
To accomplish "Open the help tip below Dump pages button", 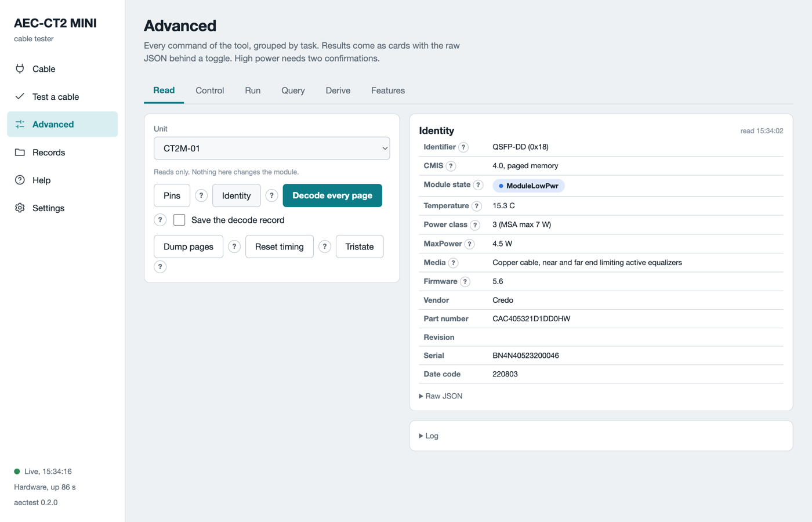I will [160, 267].
